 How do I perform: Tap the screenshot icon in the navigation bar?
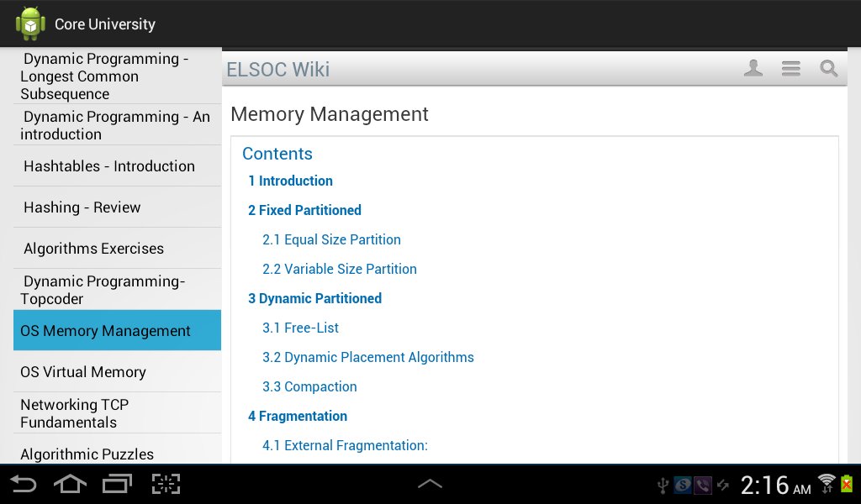[x=166, y=484]
